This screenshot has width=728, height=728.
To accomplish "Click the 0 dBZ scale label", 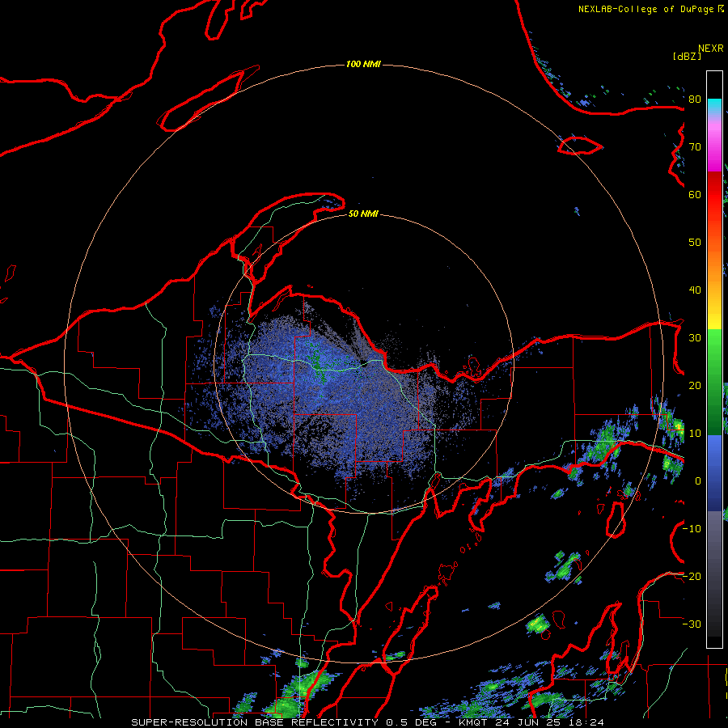I will [x=697, y=481].
